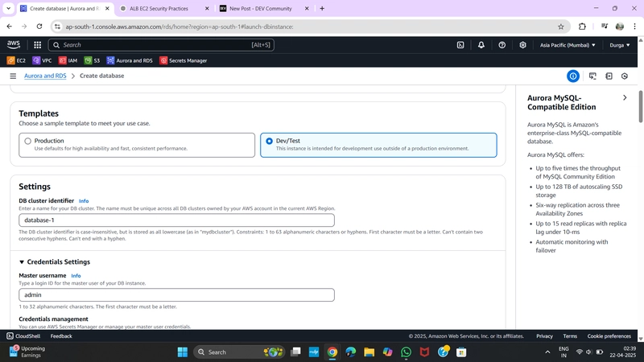Open the AWS home logo
The height and width of the screenshot is (362, 644).
(x=14, y=44)
